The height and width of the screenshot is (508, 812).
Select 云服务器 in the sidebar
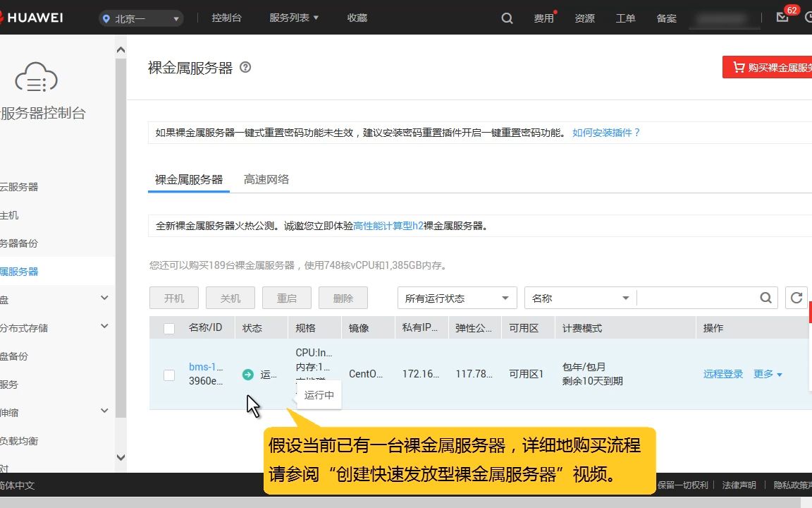pos(19,187)
